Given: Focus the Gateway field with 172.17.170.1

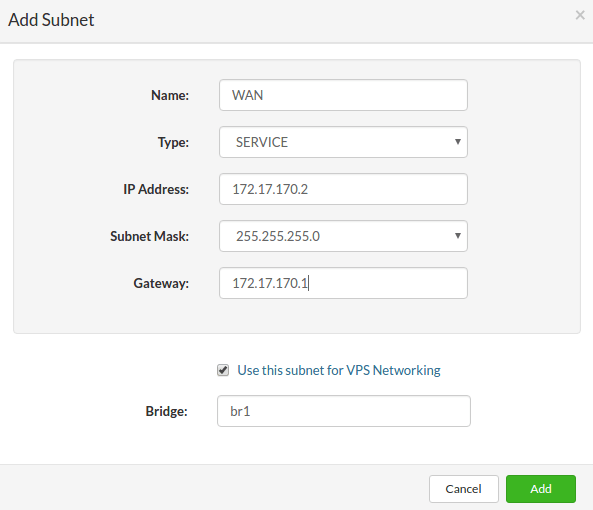Looking at the screenshot, I should [343, 283].
